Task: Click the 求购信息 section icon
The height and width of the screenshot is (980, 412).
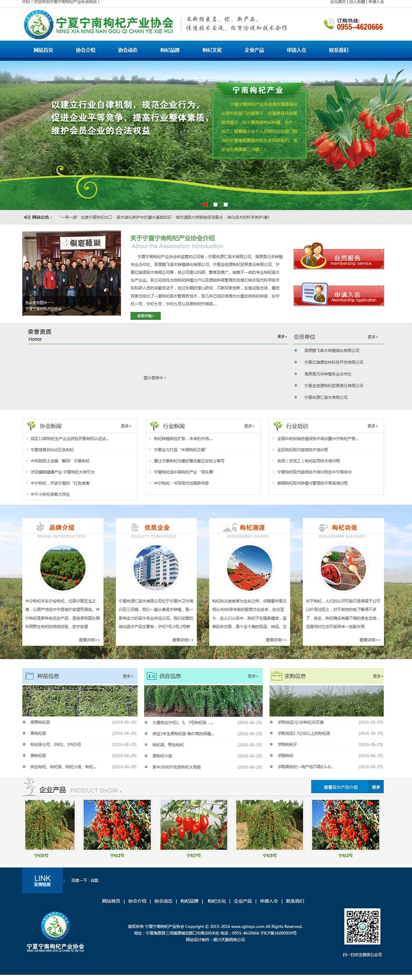Action: (277, 676)
